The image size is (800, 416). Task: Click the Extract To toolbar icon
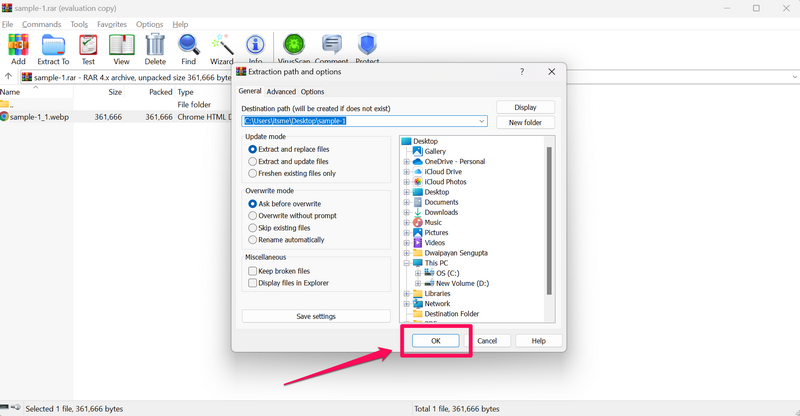53,45
